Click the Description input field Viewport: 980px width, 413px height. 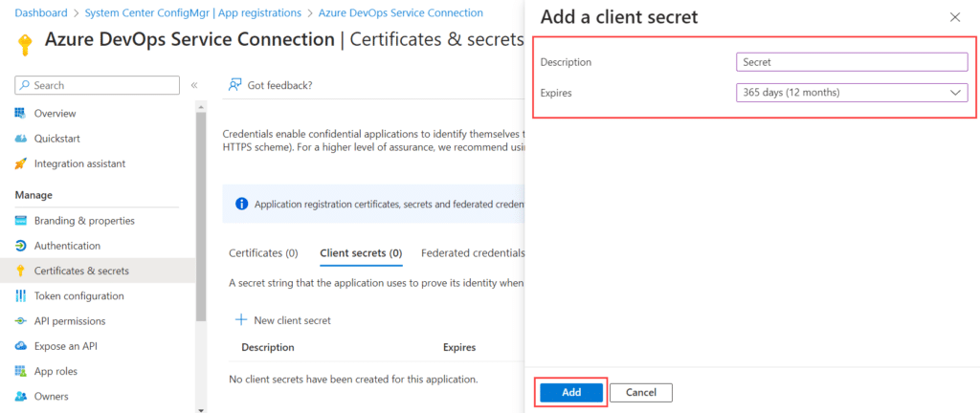pos(852,62)
